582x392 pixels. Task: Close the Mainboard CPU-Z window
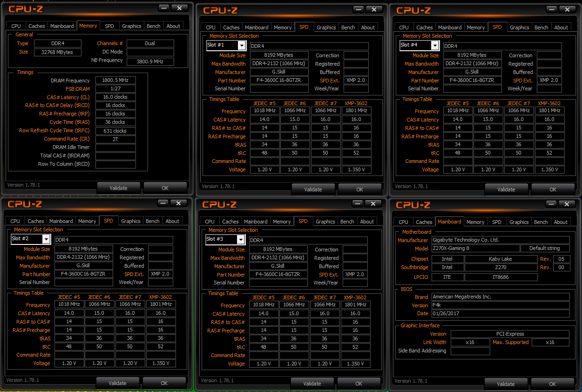566,204
